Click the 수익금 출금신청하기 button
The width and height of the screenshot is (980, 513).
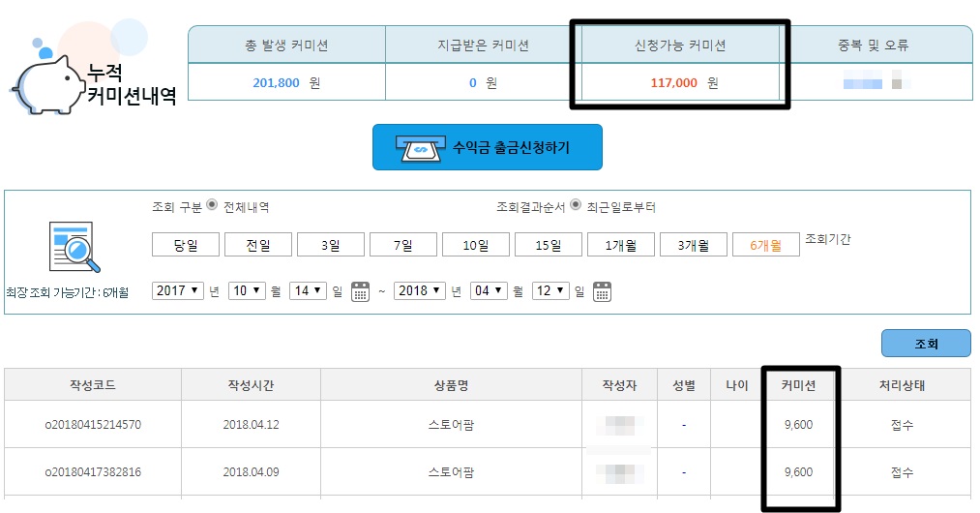pos(487,148)
